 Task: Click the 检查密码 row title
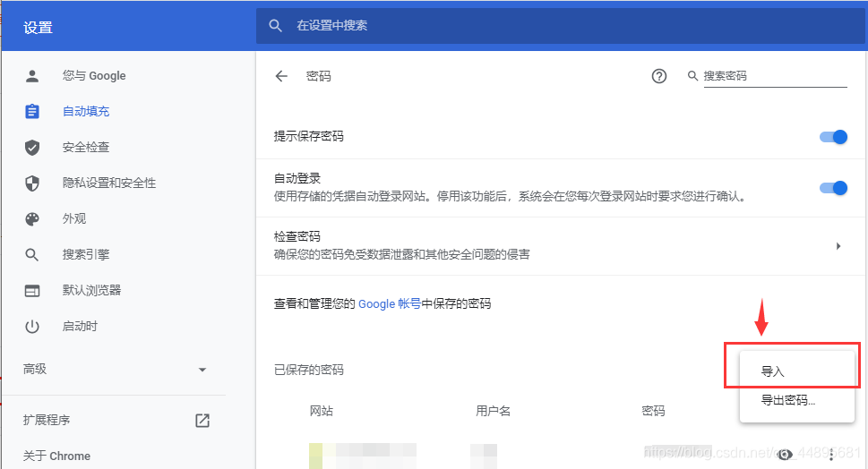tap(297, 236)
